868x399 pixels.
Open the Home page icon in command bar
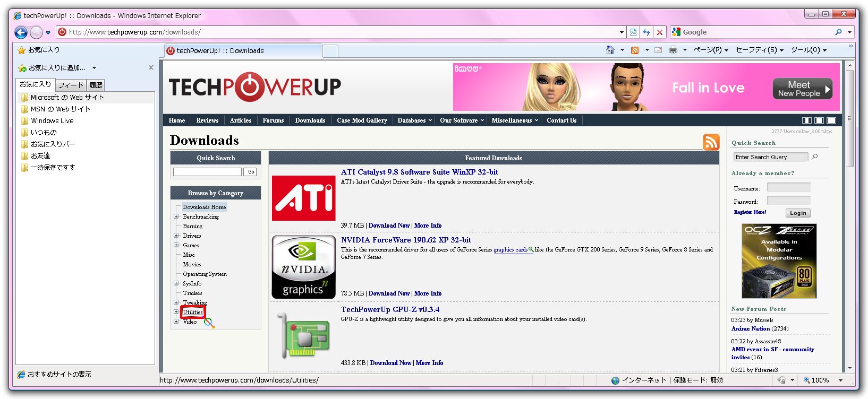click(x=610, y=50)
